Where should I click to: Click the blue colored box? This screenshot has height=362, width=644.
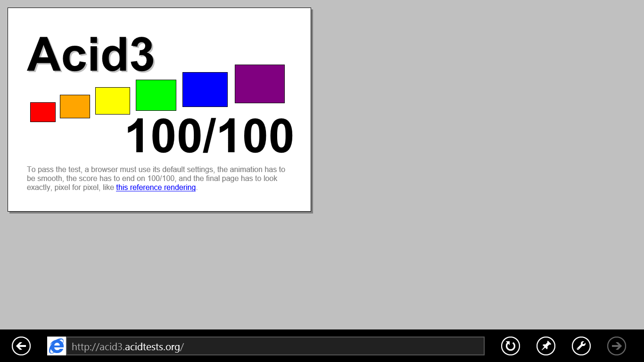pos(205,90)
